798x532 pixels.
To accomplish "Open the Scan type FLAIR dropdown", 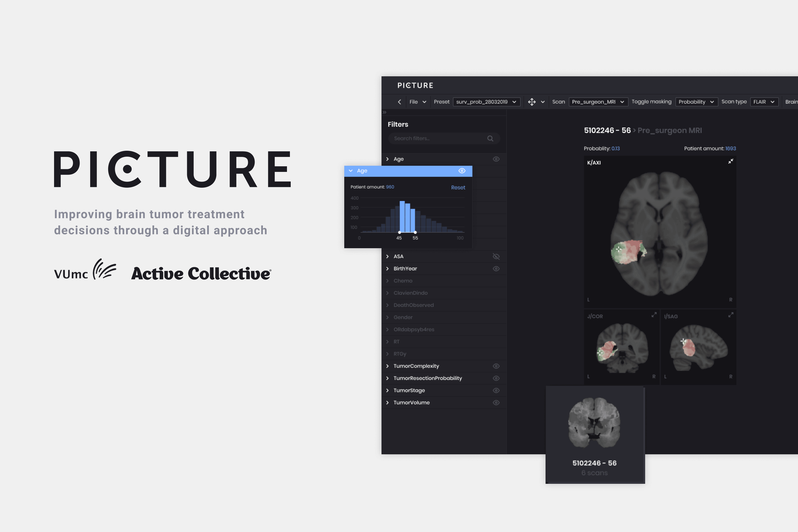I will [x=764, y=102].
